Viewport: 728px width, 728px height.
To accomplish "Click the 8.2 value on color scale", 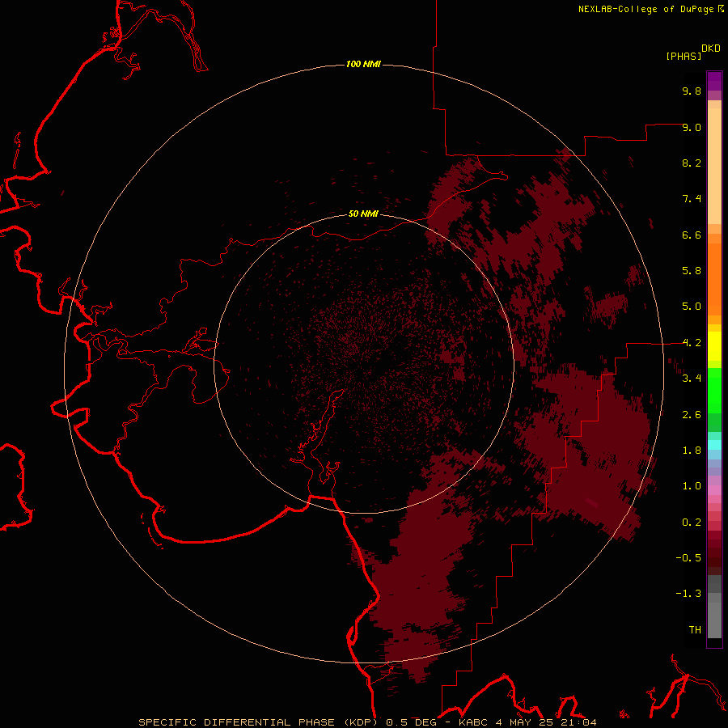I will coord(692,163).
